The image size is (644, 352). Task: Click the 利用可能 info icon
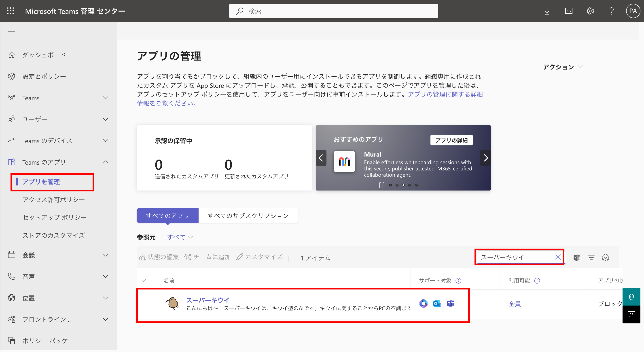pyautogui.click(x=537, y=281)
